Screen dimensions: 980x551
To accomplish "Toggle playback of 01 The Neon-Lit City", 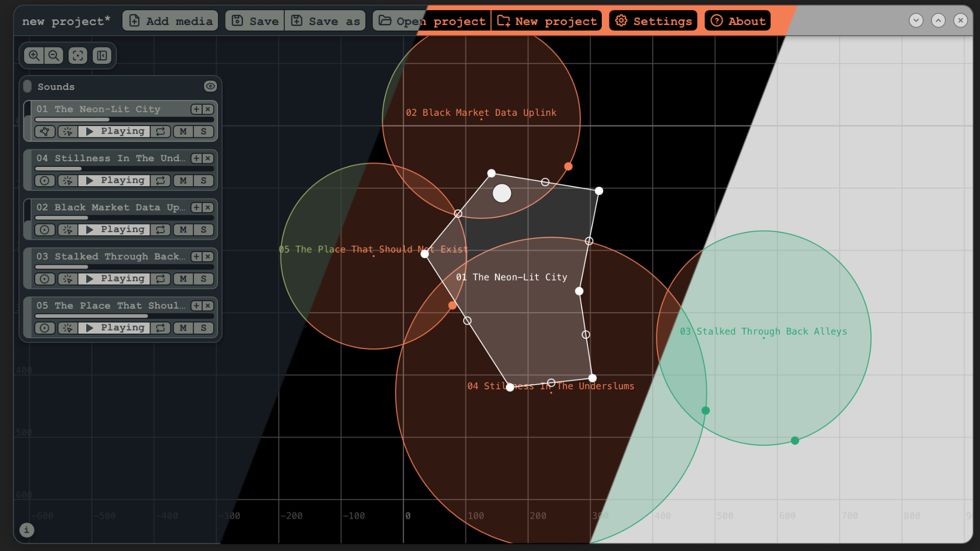I will click(114, 132).
